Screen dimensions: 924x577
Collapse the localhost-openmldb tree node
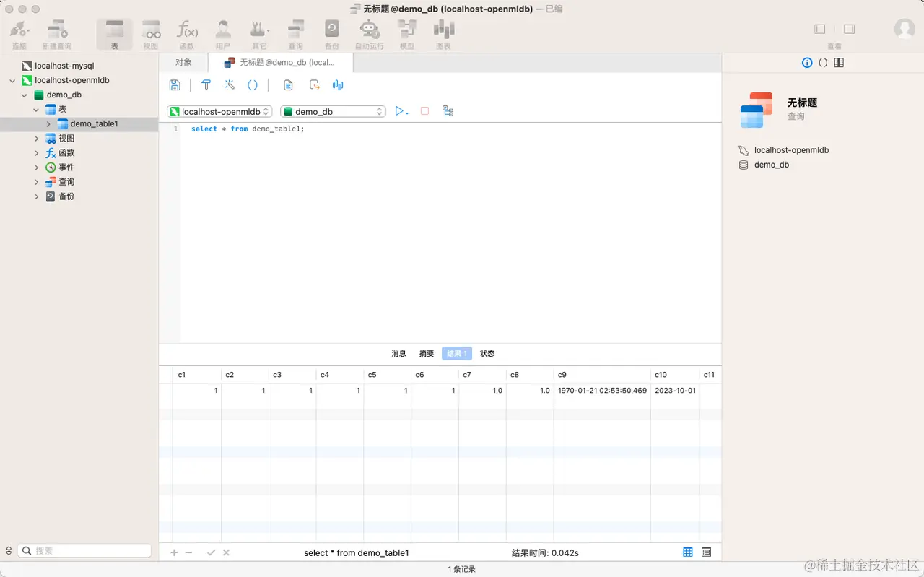pyautogui.click(x=12, y=81)
